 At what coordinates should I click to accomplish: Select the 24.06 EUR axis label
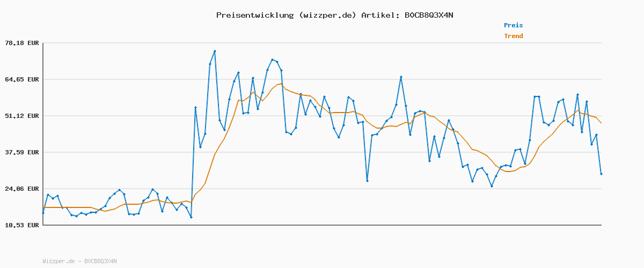pos(22,189)
